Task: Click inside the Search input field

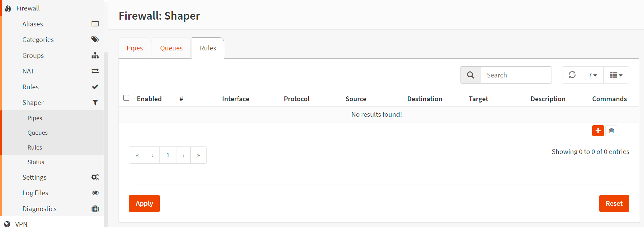Action: (515, 75)
